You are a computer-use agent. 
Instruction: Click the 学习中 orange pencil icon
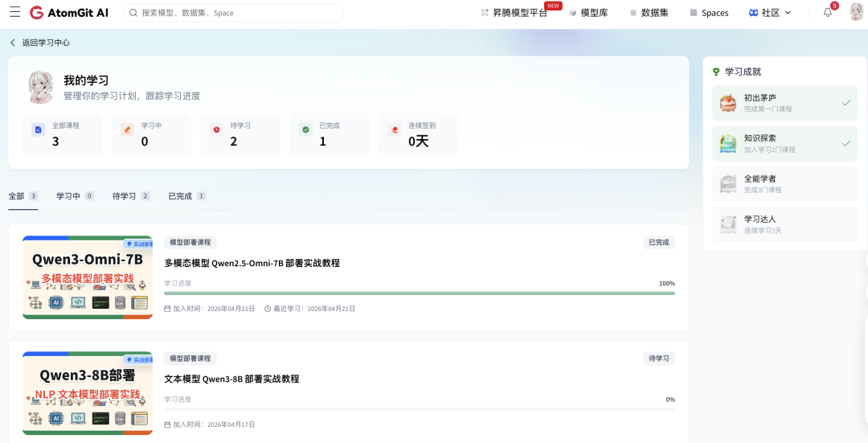(127, 129)
